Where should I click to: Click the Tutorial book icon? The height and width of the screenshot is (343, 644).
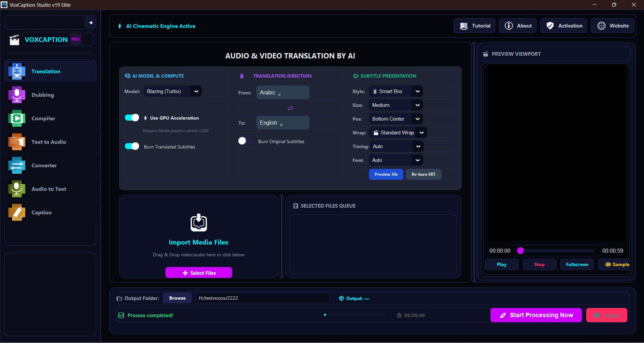pos(464,26)
